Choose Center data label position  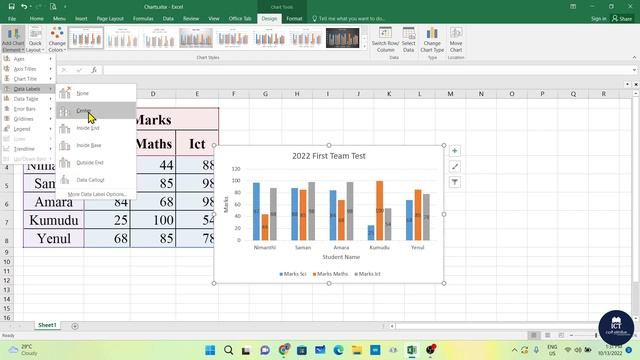pyautogui.click(x=96, y=111)
